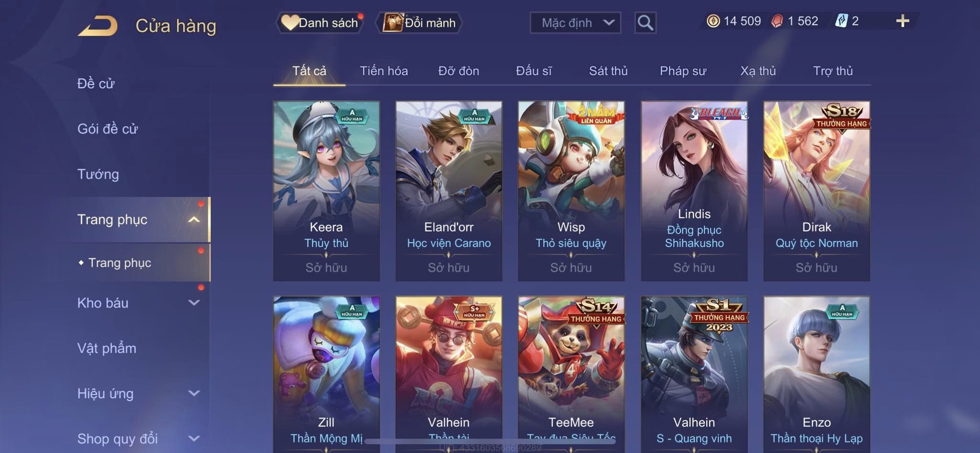Open Lindis Đồng phục Shihakusho skin card
Viewport: 980px width, 453px height.
pyautogui.click(x=694, y=191)
